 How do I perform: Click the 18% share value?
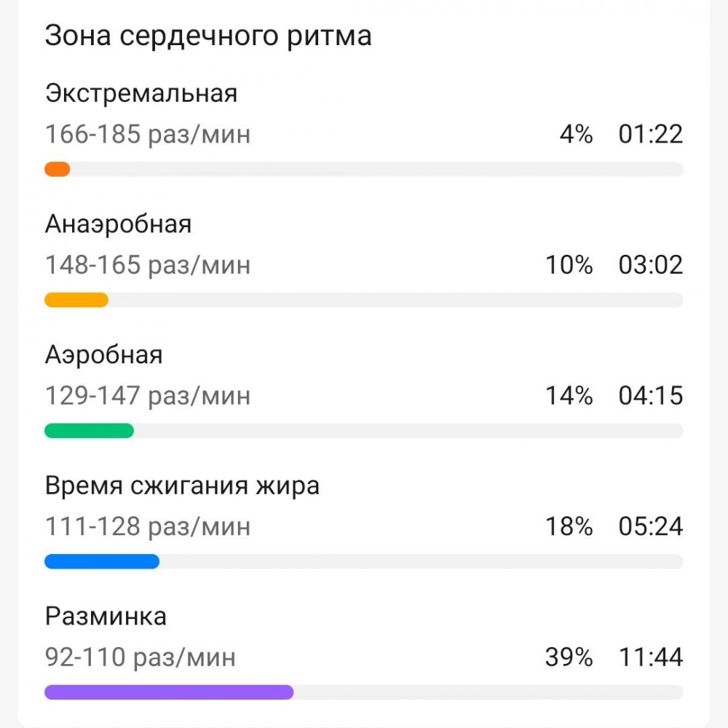click(x=569, y=526)
